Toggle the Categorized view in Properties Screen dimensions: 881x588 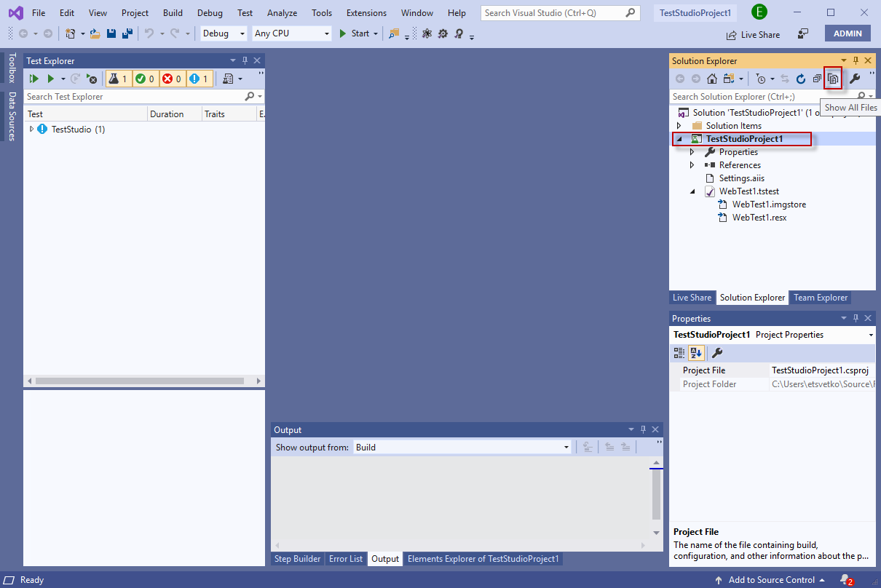[x=679, y=353]
